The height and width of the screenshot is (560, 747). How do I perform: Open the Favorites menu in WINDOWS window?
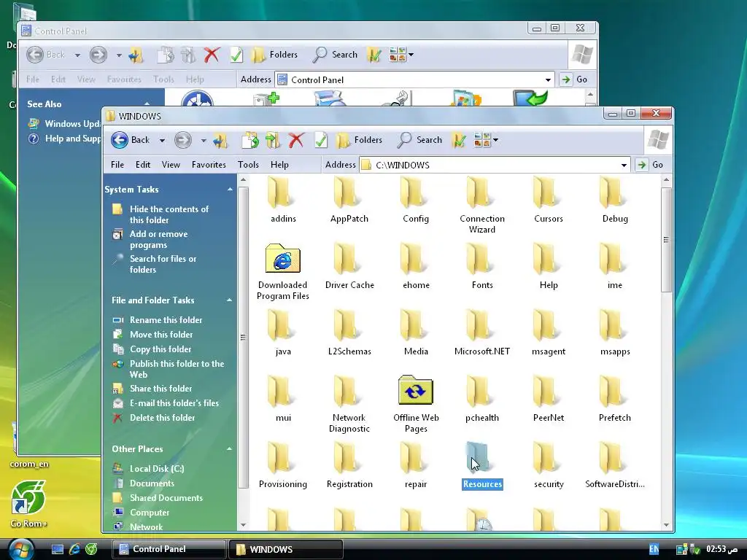pyautogui.click(x=209, y=165)
